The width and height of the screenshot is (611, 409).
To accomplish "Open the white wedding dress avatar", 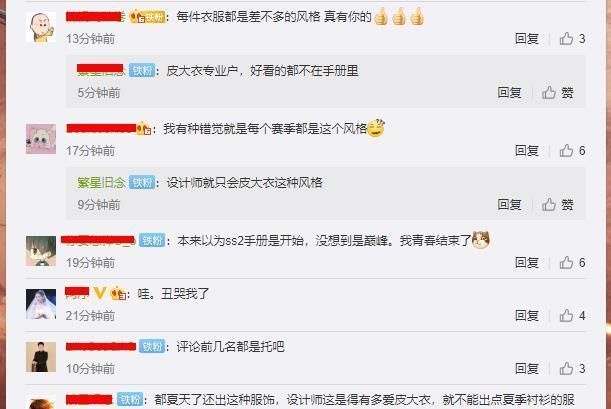I will 41,304.
